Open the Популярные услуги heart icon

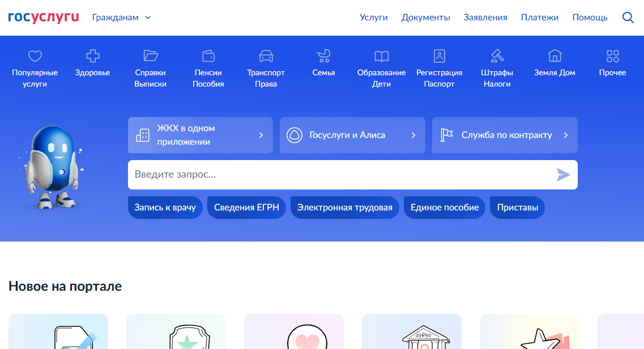click(x=35, y=56)
